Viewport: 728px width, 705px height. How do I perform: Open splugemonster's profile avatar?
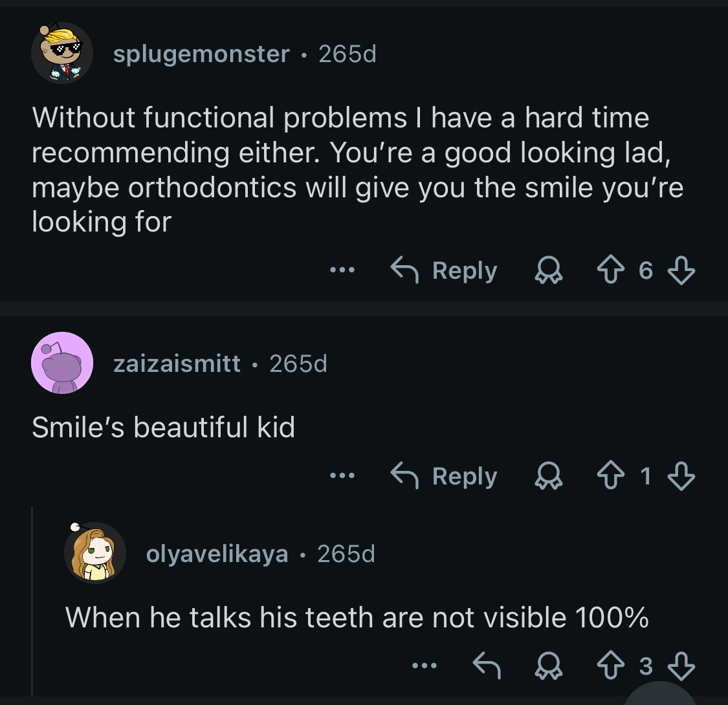62,53
